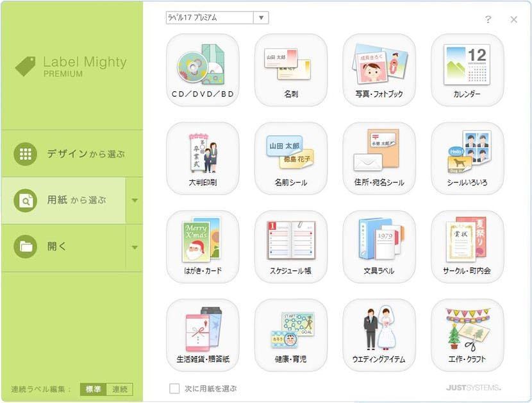Open the CD/DVD/BD label category

click(203, 70)
